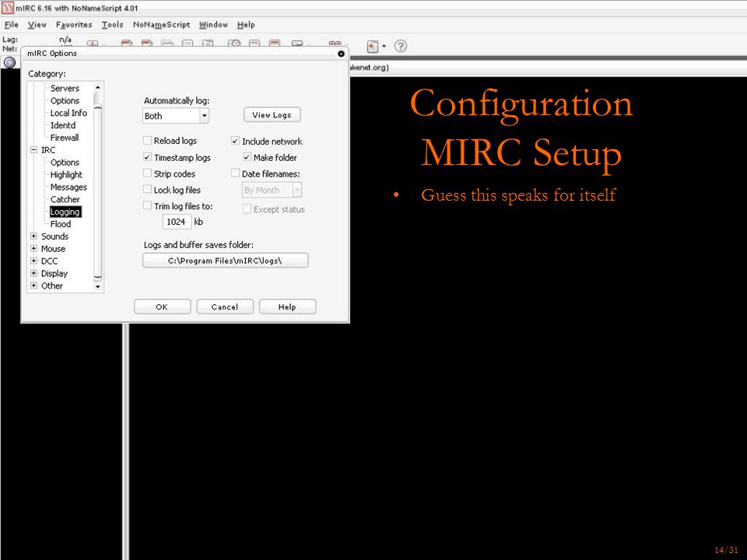Enable the Lock log files checkbox
Screen dimensions: 747x560
[148, 190]
